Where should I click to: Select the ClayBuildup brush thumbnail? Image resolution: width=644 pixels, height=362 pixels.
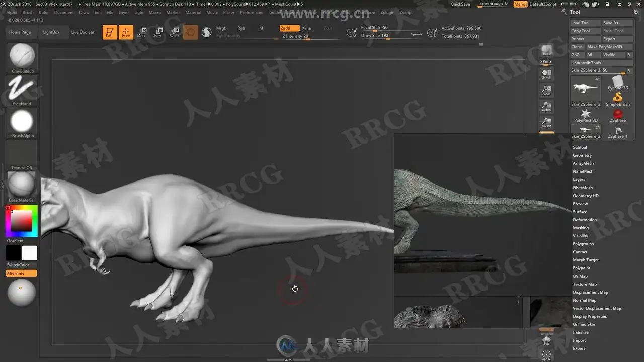point(22,56)
